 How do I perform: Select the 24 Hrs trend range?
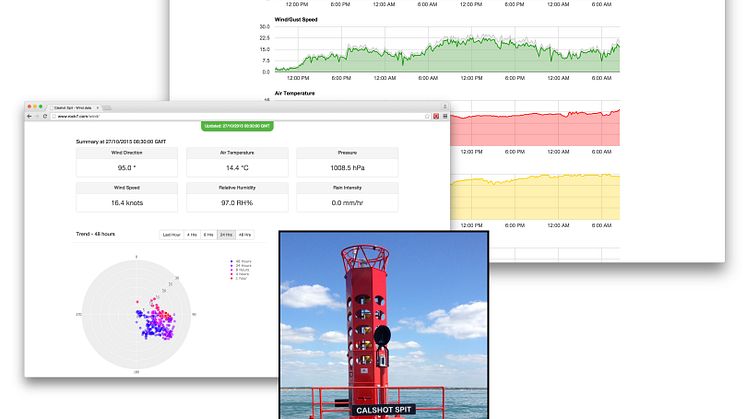click(x=226, y=235)
